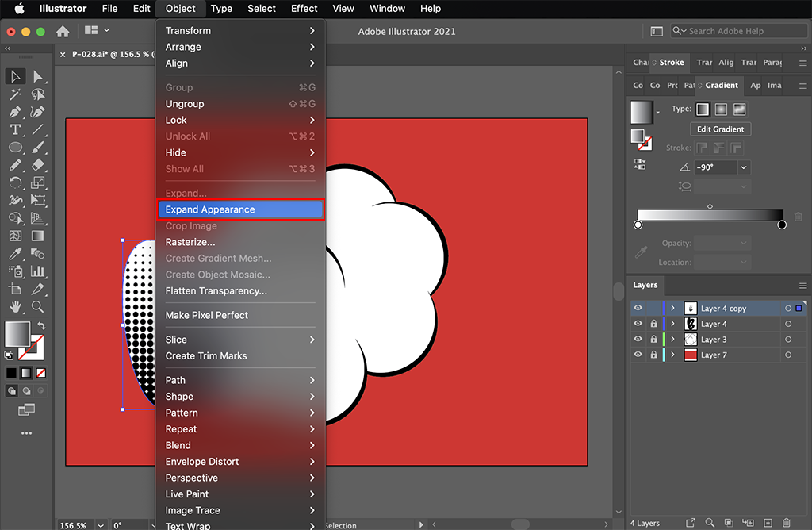Swap fill and stroke arrows

(x=41, y=326)
